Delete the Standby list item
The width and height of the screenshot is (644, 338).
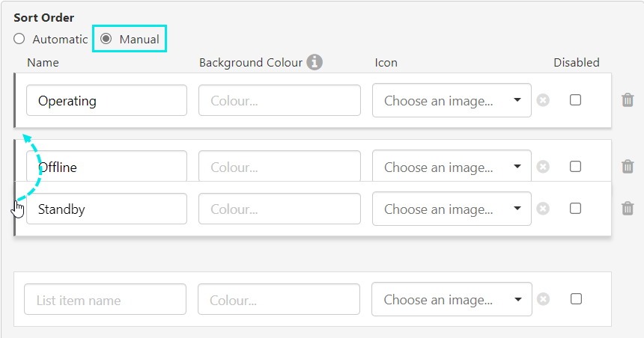tap(628, 209)
